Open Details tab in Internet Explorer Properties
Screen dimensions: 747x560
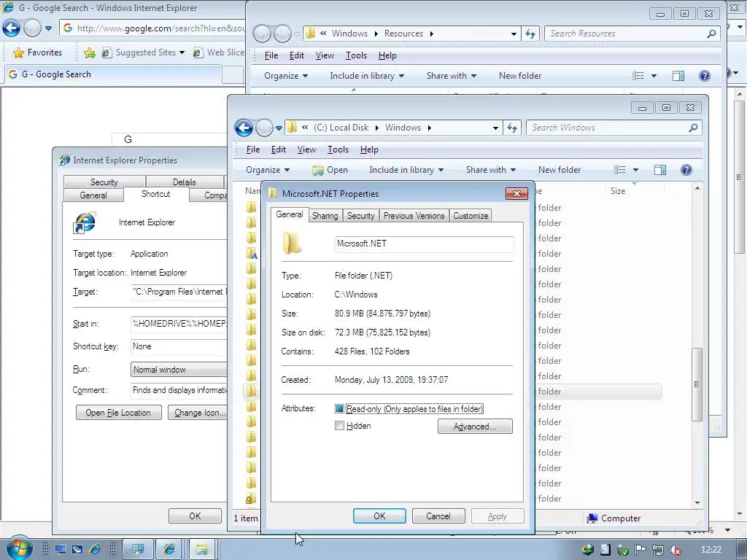pyautogui.click(x=185, y=182)
